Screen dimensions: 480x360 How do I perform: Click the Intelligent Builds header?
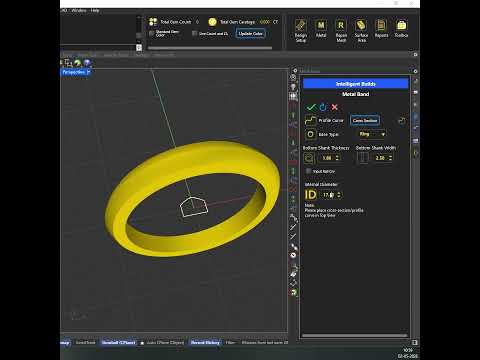pos(355,84)
